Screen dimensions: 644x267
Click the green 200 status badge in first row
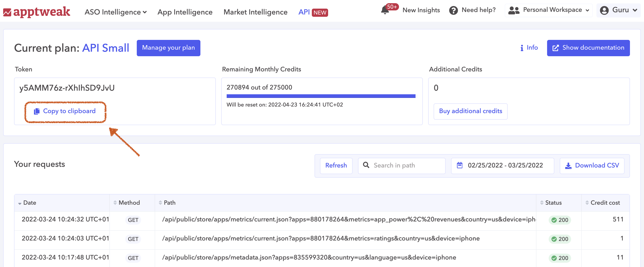pos(560,220)
